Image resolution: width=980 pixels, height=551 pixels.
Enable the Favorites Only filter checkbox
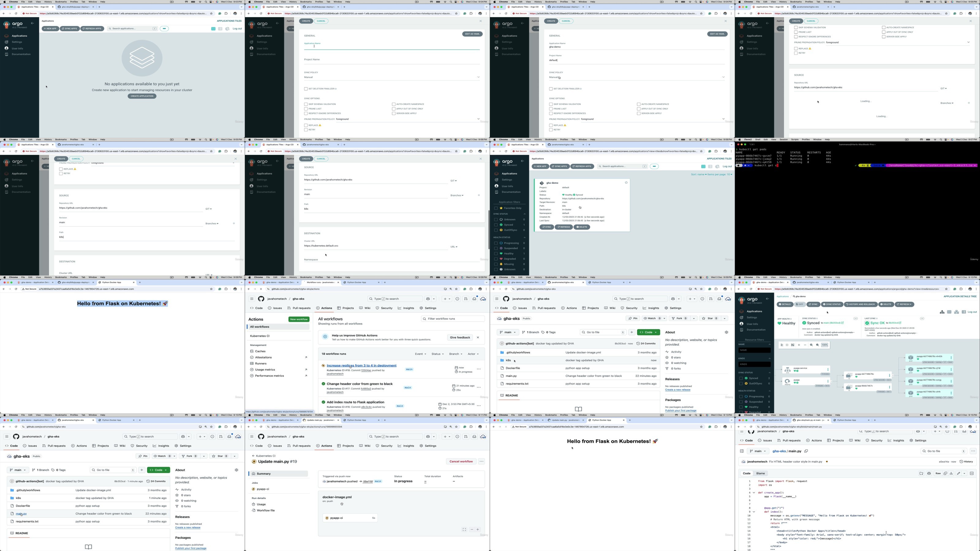(x=496, y=208)
